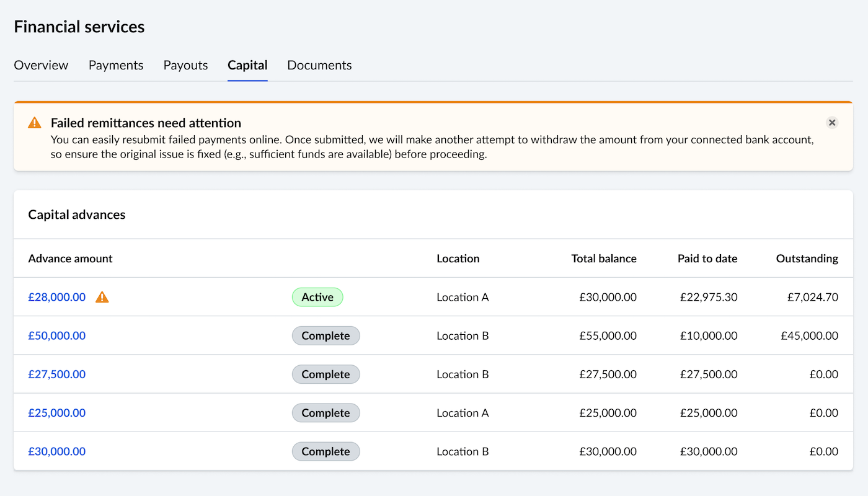Image resolution: width=868 pixels, height=496 pixels.
Task: View the £30,000.00 advance details
Action: (x=57, y=451)
